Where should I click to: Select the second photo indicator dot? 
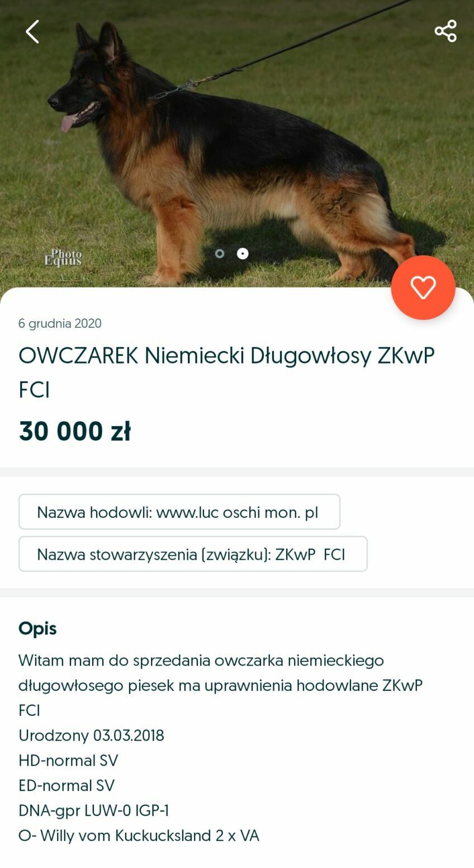click(243, 253)
